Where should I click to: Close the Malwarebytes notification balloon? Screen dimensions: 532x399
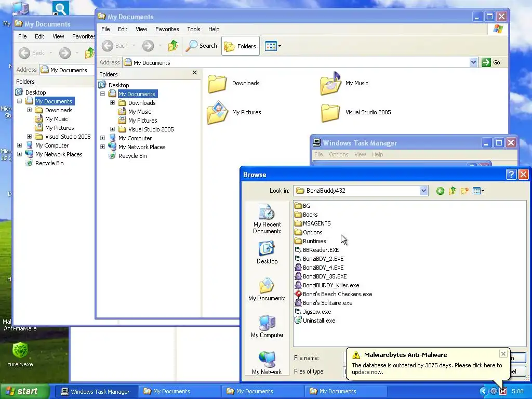click(503, 354)
